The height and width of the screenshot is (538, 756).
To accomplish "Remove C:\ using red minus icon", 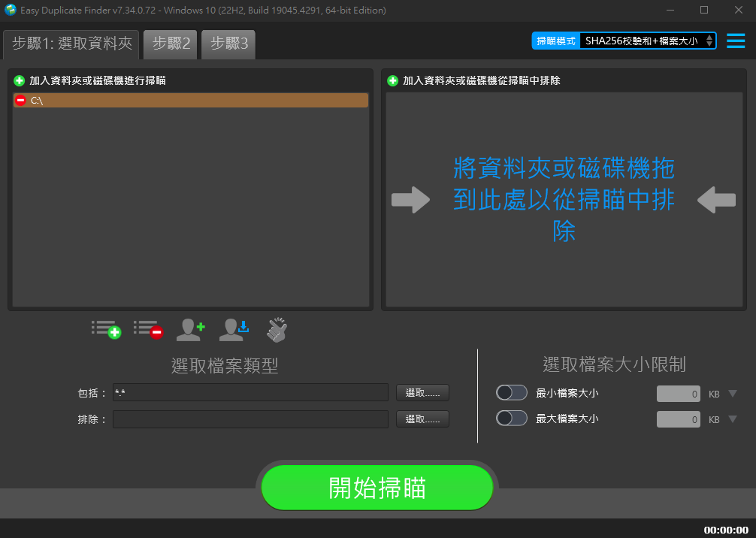I will (20, 100).
